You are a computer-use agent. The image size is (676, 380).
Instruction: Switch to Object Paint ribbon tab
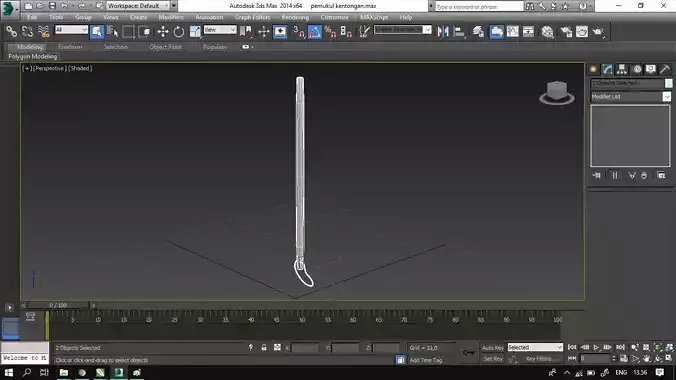point(166,47)
